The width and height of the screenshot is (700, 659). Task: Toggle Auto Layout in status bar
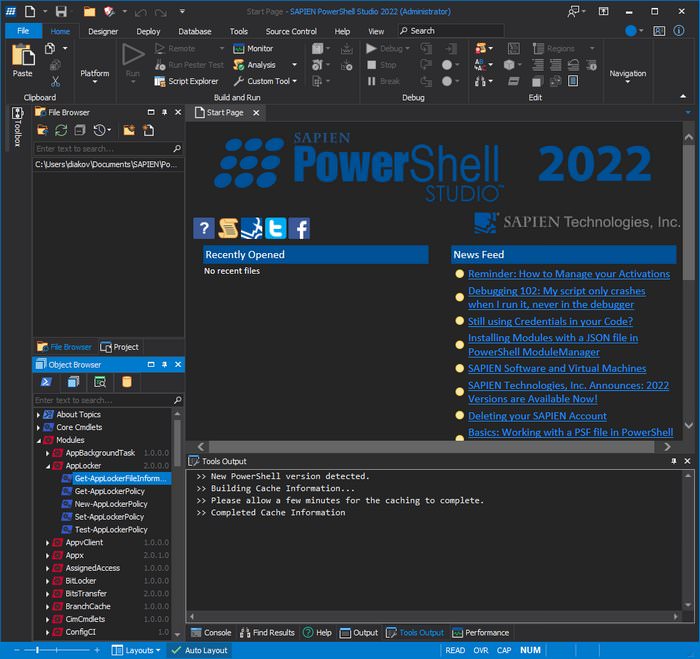(x=200, y=650)
